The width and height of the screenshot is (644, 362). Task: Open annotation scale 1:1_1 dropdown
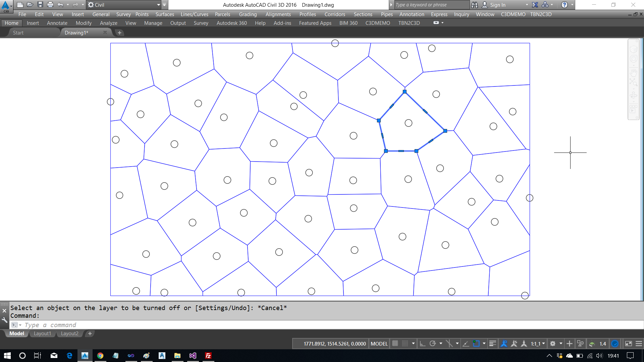coord(538,344)
